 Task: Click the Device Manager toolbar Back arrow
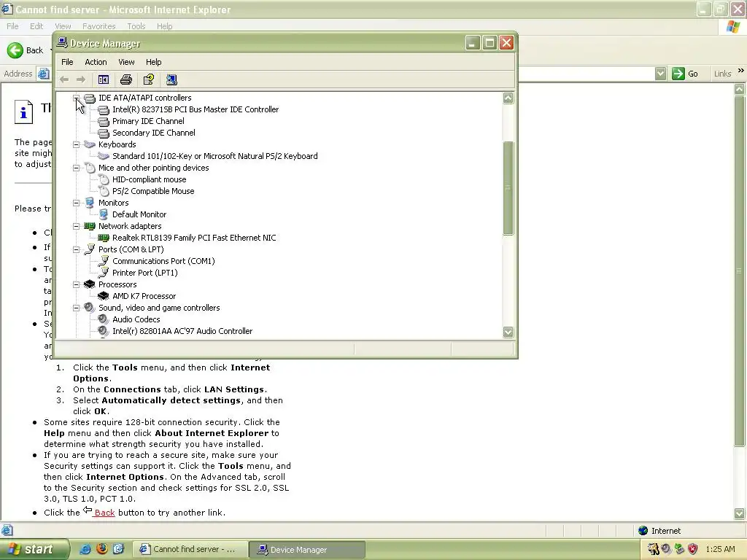(x=64, y=79)
